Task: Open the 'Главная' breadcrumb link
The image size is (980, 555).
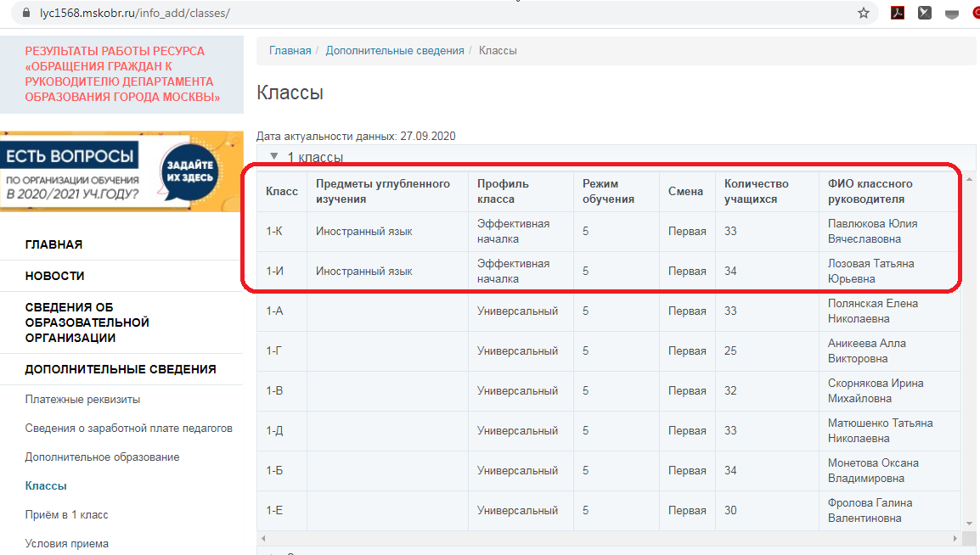Action: (290, 51)
